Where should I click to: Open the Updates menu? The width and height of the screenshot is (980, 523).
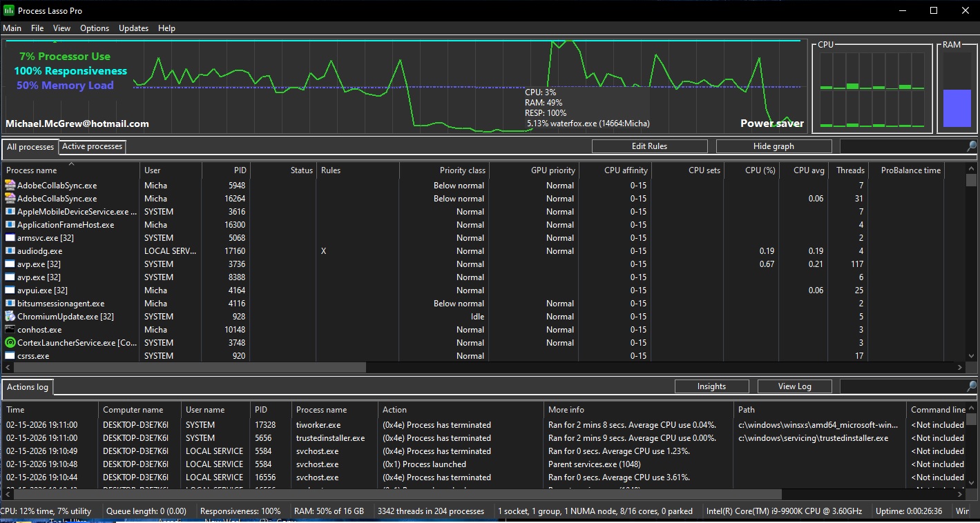point(133,28)
